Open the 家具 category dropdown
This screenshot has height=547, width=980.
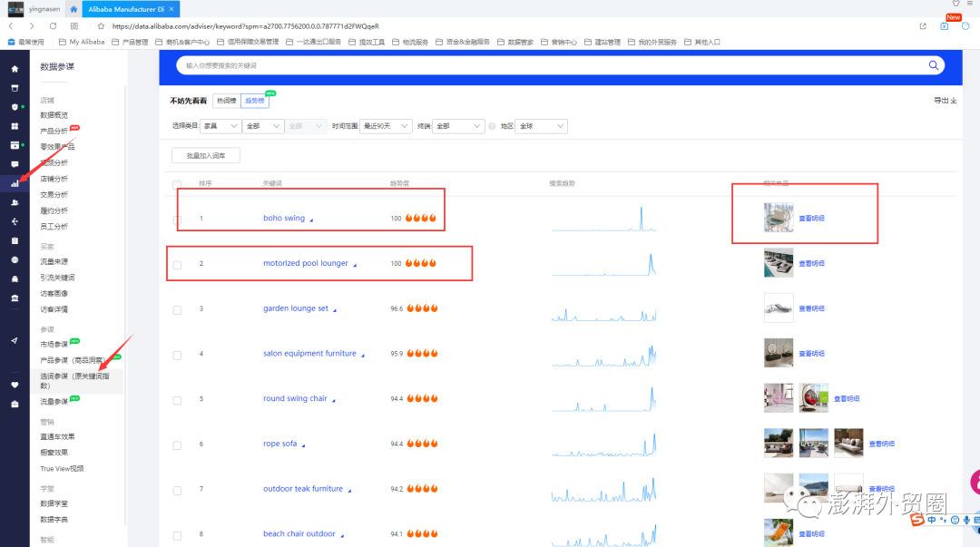point(220,126)
